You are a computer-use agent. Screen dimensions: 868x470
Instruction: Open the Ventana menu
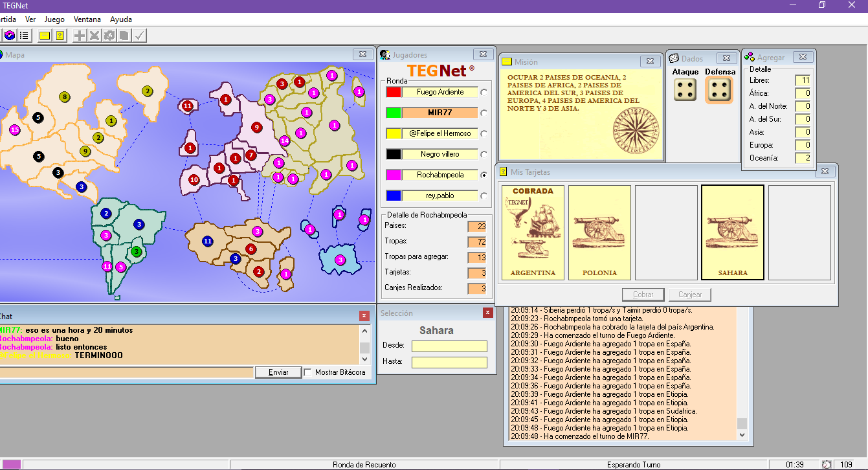(87, 19)
